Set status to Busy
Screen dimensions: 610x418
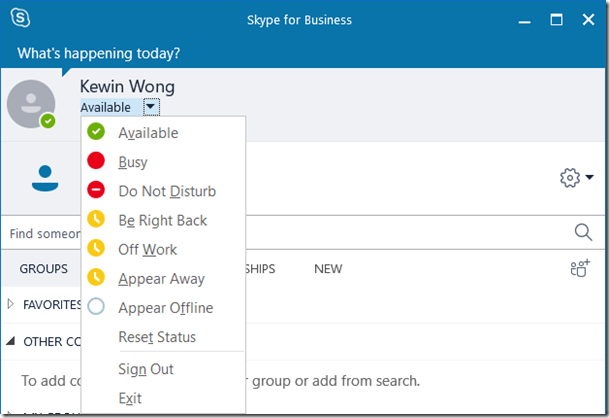(x=132, y=162)
